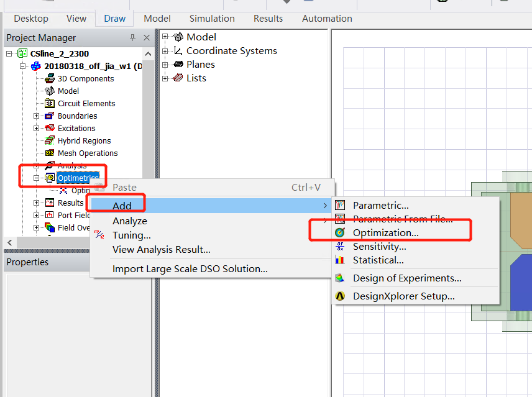Image resolution: width=532 pixels, height=397 pixels.
Task: Click the Tuning icon in context menu
Action: [99, 235]
